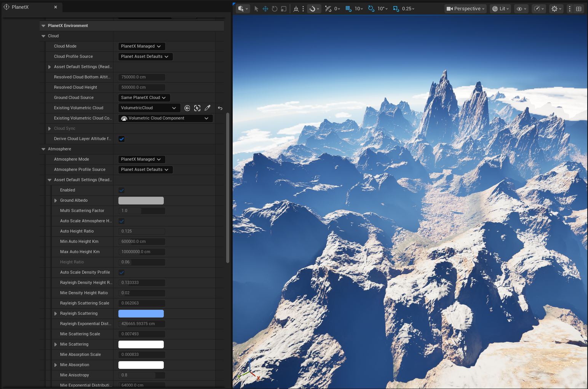Viewport: 588px width, 389px height.
Task: Toggle the atmosphere Enabled checkbox
Action: pos(121,190)
